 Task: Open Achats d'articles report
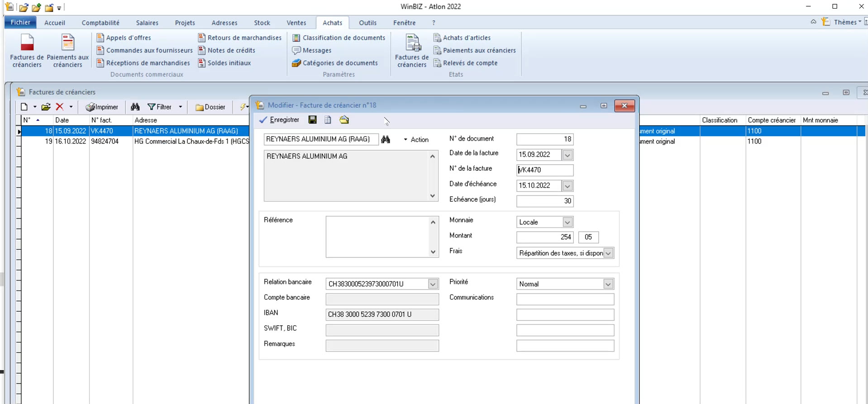click(x=462, y=38)
